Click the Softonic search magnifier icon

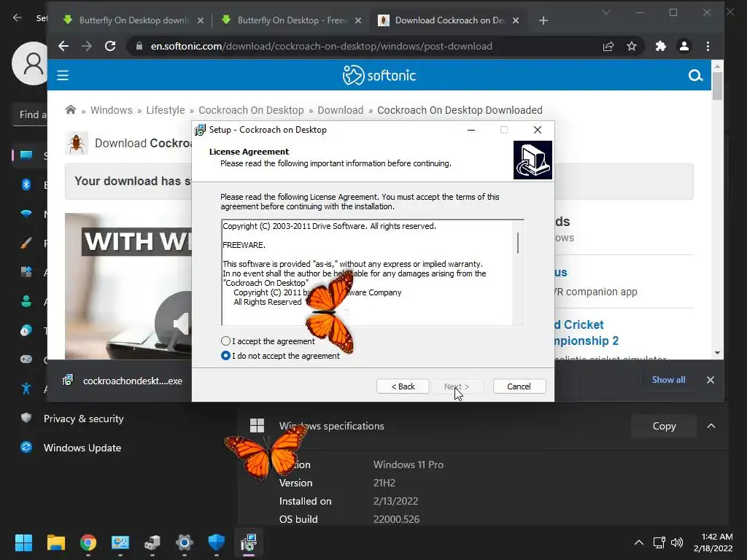(x=695, y=75)
